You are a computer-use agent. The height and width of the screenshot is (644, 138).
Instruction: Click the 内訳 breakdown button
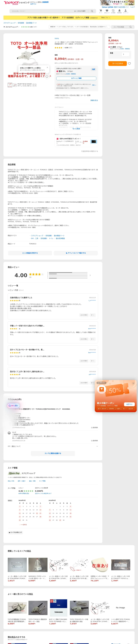(x=93, y=70)
